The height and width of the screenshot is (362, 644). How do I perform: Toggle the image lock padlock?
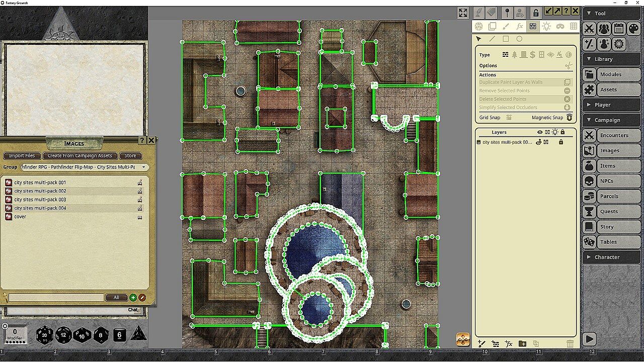(x=536, y=13)
